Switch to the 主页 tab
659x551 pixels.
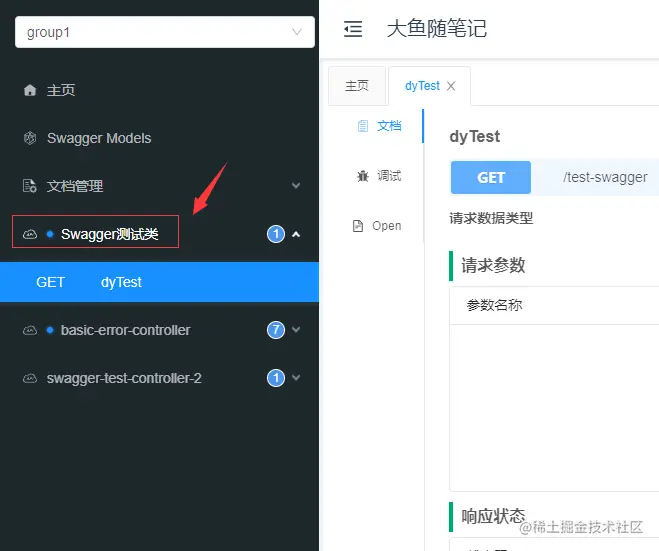(x=357, y=86)
